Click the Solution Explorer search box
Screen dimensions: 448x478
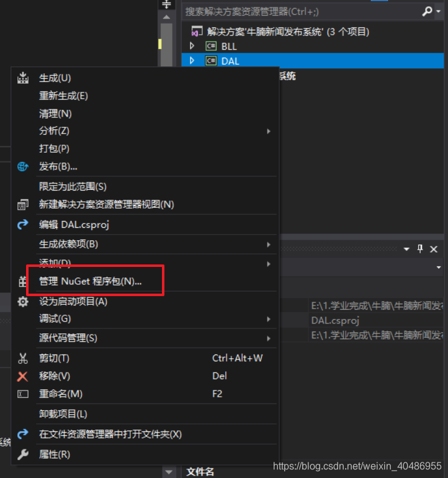(x=302, y=12)
